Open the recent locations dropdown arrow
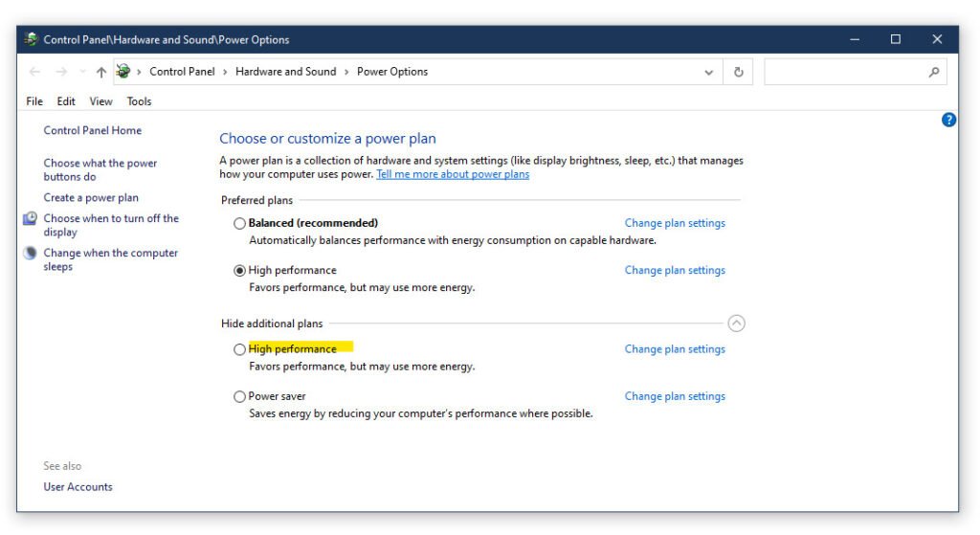The width and height of the screenshot is (980, 535). [82, 72]
